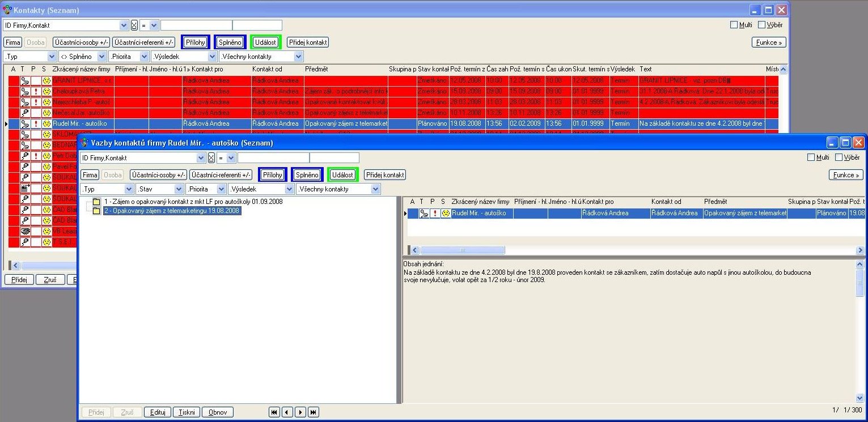The width and height of the screenshot is (868, 422).
Task: Click 'Kontakt pro' column header in Vazby grid
Action: point(598,202)
